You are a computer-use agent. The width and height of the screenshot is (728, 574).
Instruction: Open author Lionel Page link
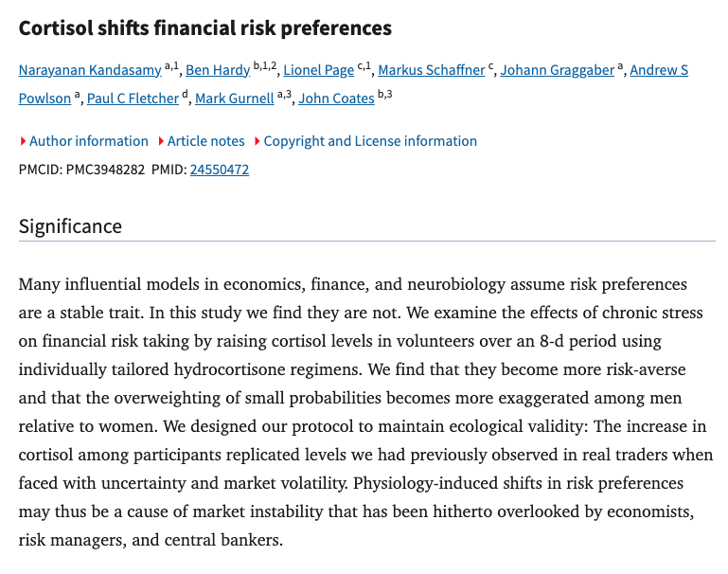pyautogui.click(x=318, y=70)
